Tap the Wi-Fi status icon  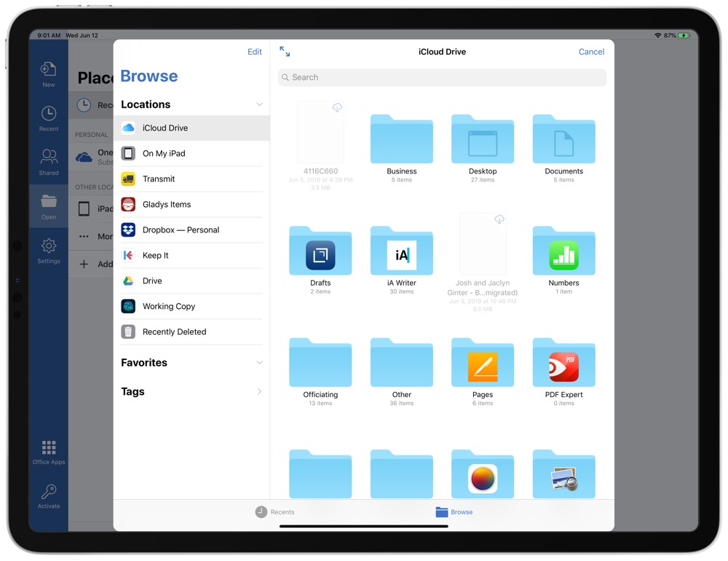(657, 35)
